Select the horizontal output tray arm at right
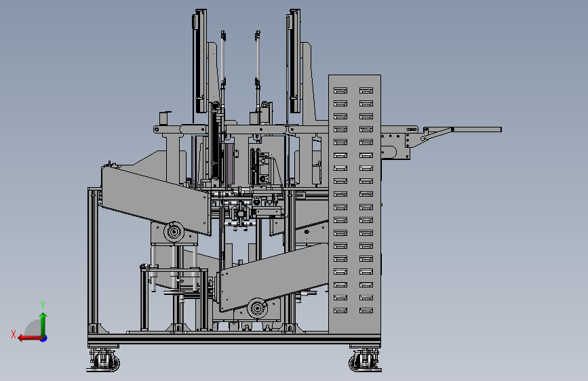This screenshot has height=381, width=588. pyautogui.click(x=463, y=129)
